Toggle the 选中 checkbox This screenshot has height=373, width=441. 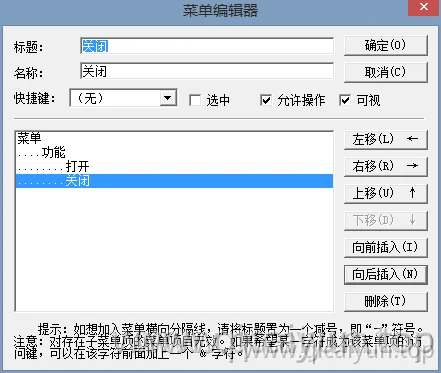[x=195, y=100]
